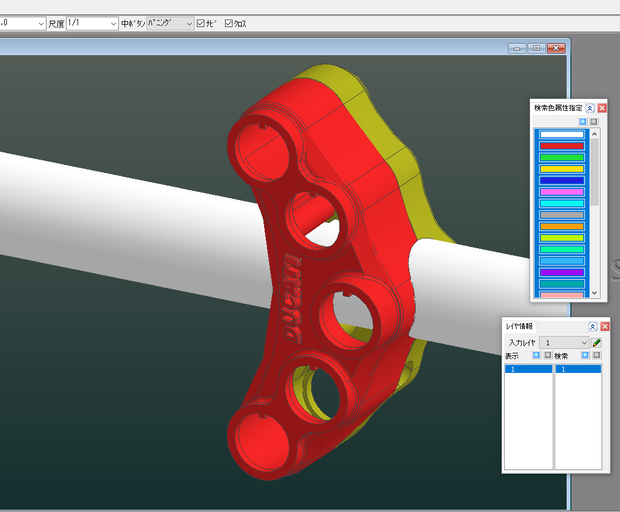620x512 pixels.
Task: Click the 表示 deselect-all layers icon
Action: pyautogui.click(x=547, y=355)
